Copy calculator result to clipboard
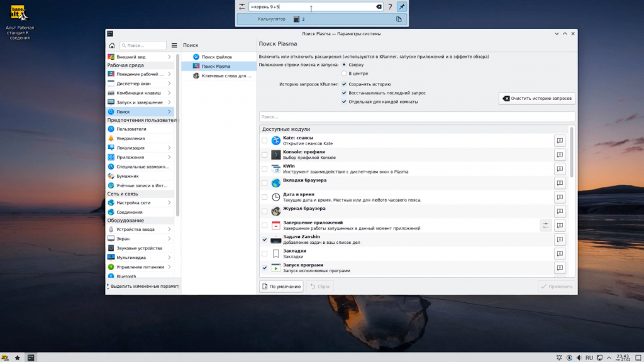644x362 pixels. coord(399,19)
